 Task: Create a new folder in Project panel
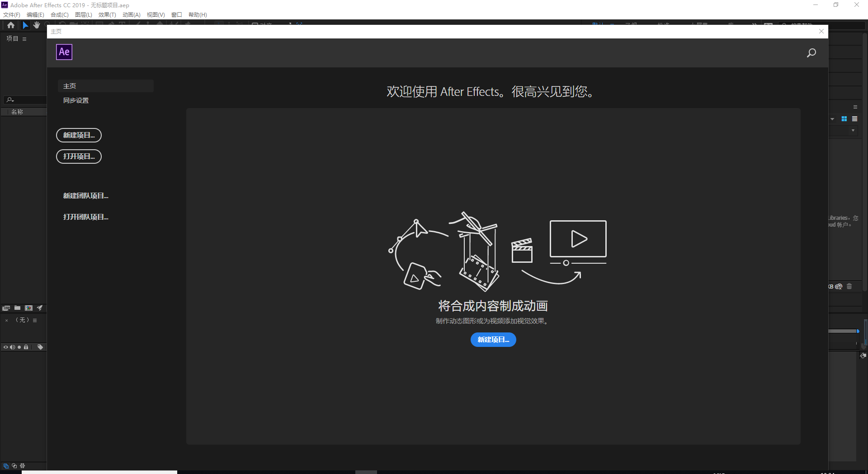tap(17, 308)
